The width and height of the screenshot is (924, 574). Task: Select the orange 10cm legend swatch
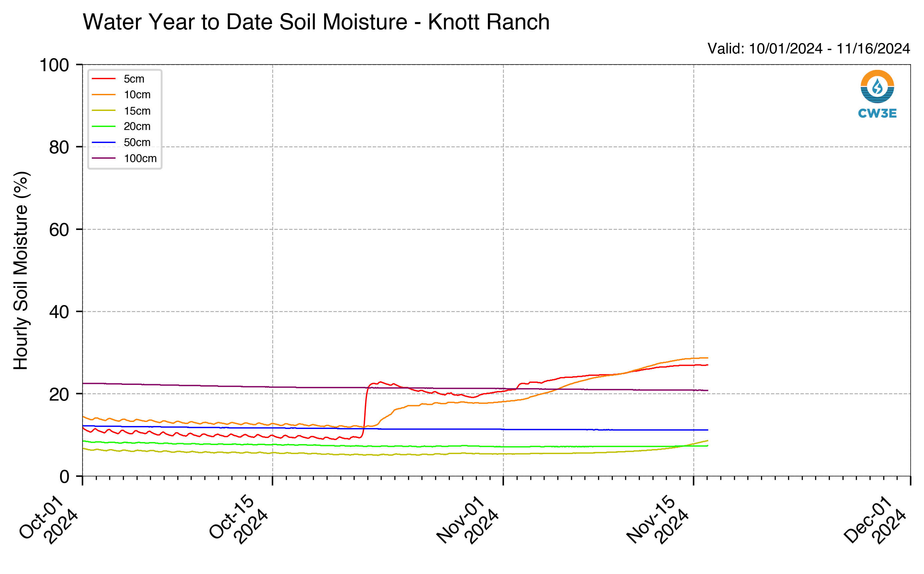click(x=104, y=95)
